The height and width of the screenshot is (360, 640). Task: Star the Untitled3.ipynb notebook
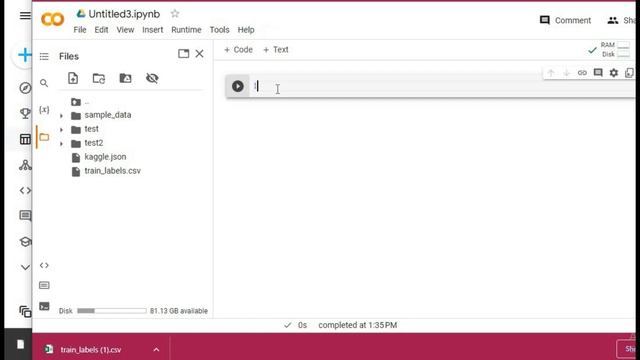tap(175, 13)
